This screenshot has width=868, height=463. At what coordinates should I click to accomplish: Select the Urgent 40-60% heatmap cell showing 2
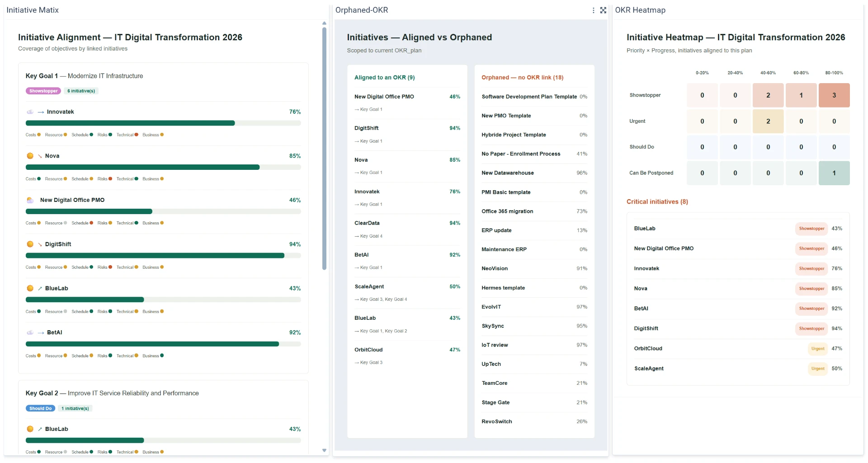pos(768,121)
